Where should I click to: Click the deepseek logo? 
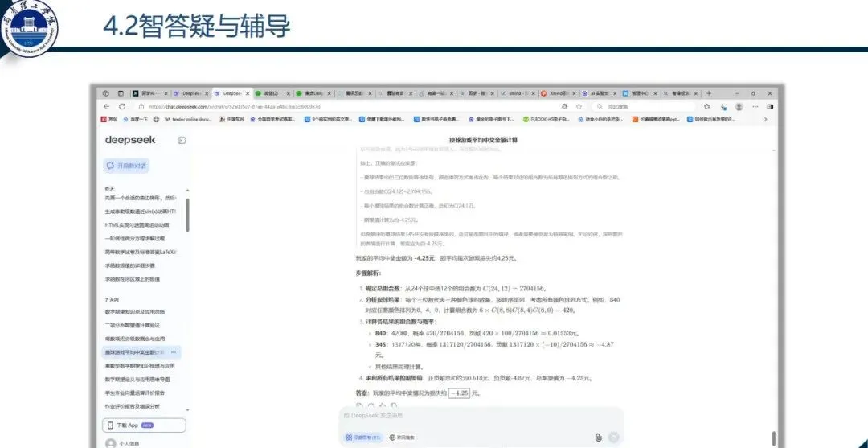[x=130, y=140]
